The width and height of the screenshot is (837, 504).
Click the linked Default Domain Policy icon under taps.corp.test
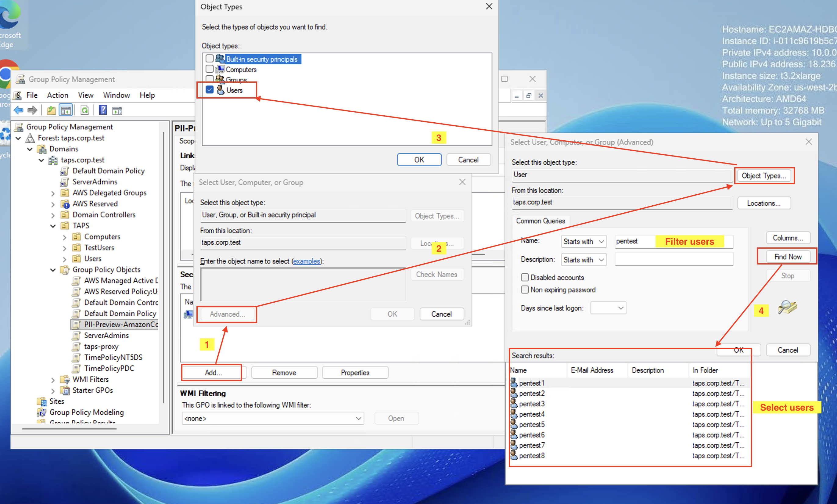(65, 171)
